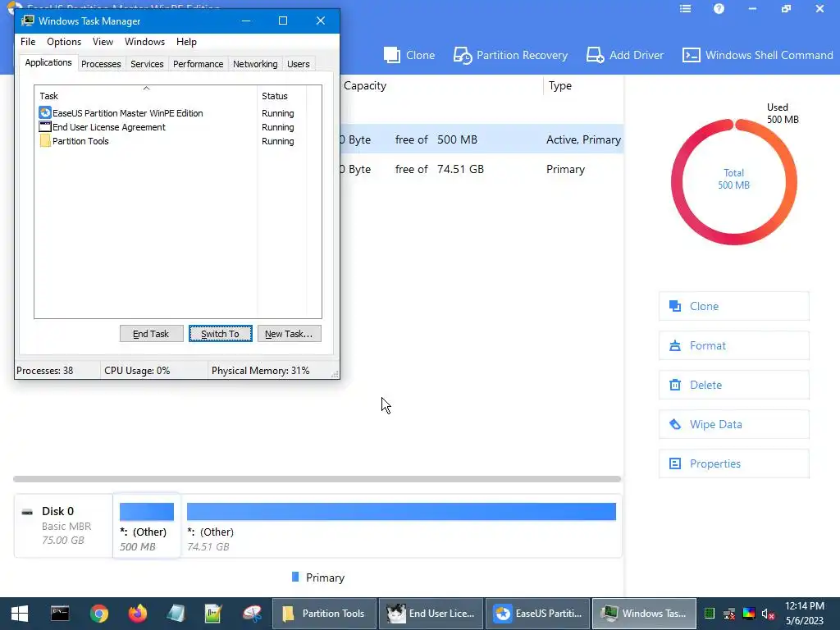
Task: Click the colorful display tray icon
Action: point(749,614)
